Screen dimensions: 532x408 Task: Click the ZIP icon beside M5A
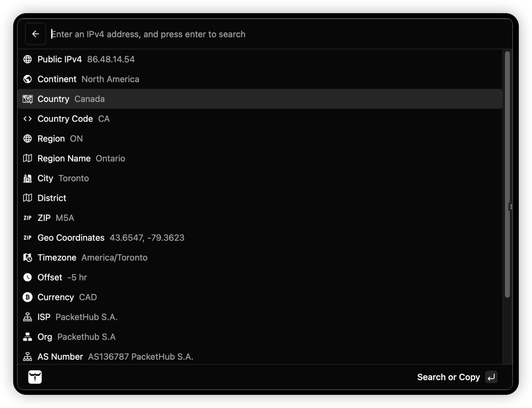(27, 218)
